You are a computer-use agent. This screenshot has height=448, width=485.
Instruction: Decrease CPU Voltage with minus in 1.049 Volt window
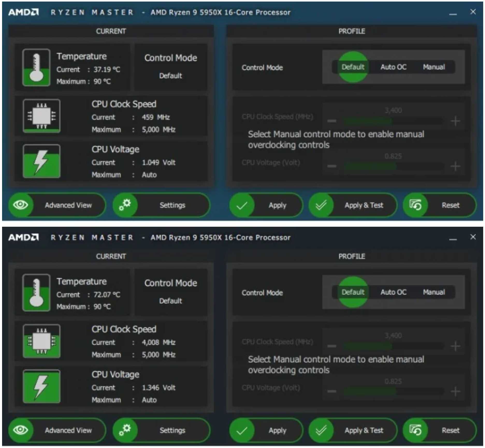pyautogui.click(x=332, y=166)
